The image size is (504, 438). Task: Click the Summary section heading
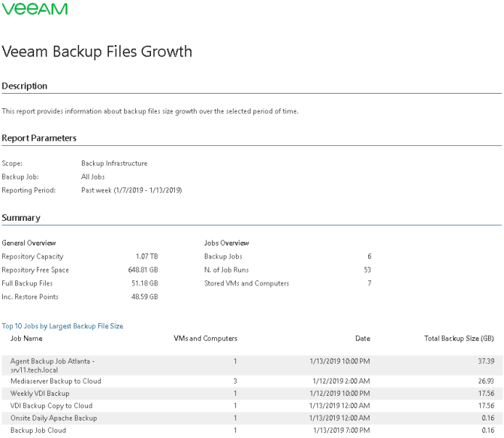21,218
